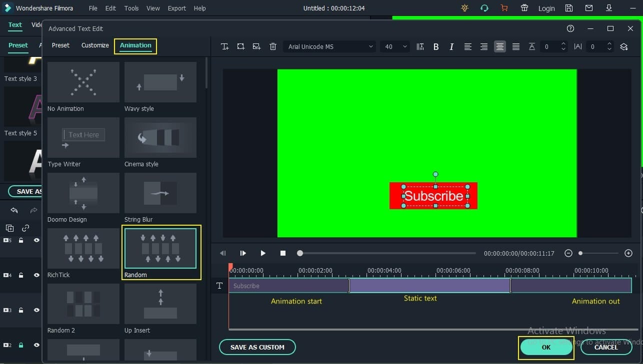643x364 pixels.
Task: Switch to the Customize tab
Action: (95, 45)
